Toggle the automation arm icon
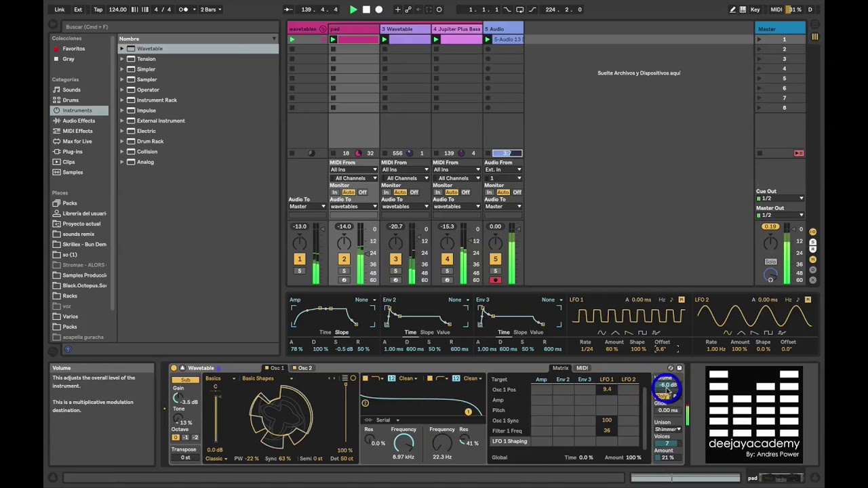The height and width of the screenshot is (488, 868). tap(408, 9)
